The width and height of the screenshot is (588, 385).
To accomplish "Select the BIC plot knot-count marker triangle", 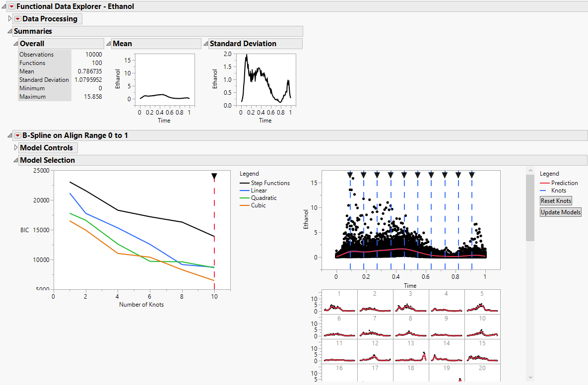I will point(214,176).
